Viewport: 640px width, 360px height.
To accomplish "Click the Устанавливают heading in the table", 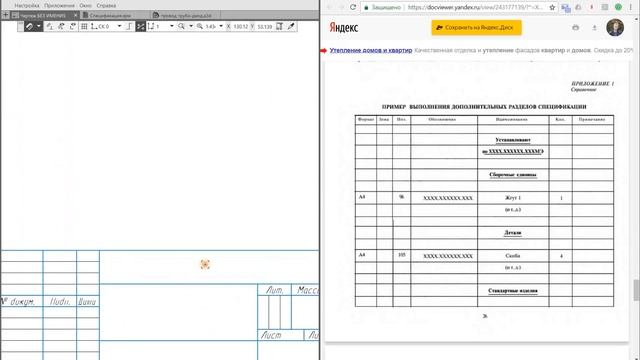I will point(513,140).
